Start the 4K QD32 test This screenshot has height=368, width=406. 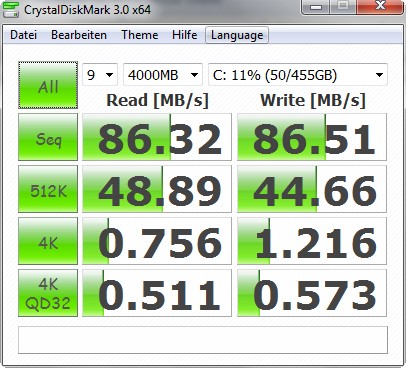coord(48,293)
